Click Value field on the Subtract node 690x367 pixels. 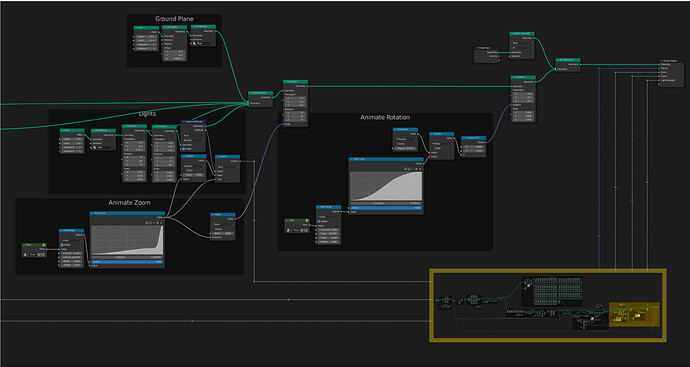(x=194, y=175)
